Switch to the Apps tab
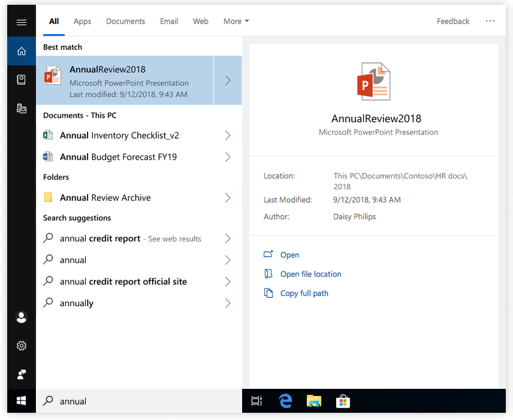513x420 pixels. (82, 21)
